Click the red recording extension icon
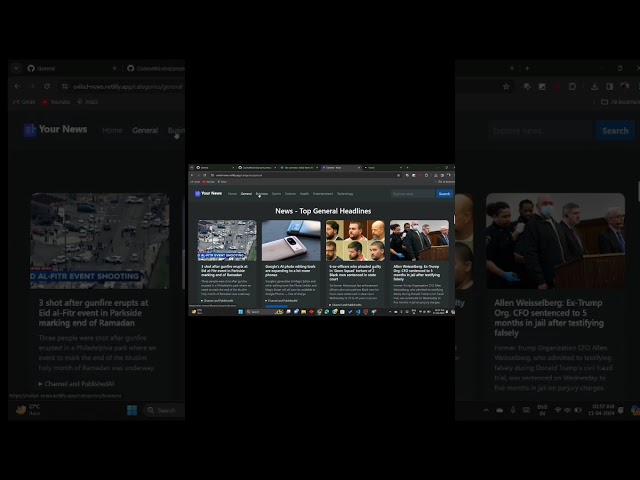The image size is (640, 480). pyautogui.click(x=420, y=175)
